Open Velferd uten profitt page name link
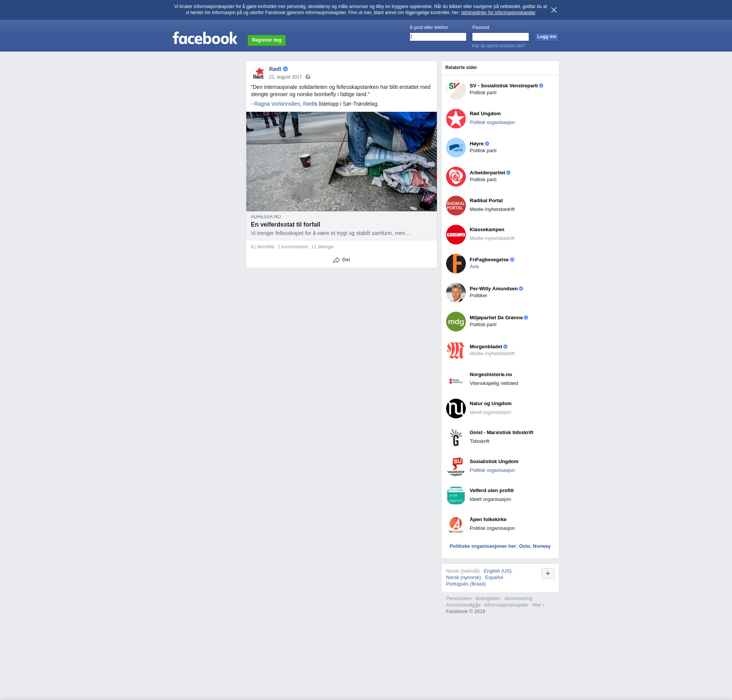 491,491
